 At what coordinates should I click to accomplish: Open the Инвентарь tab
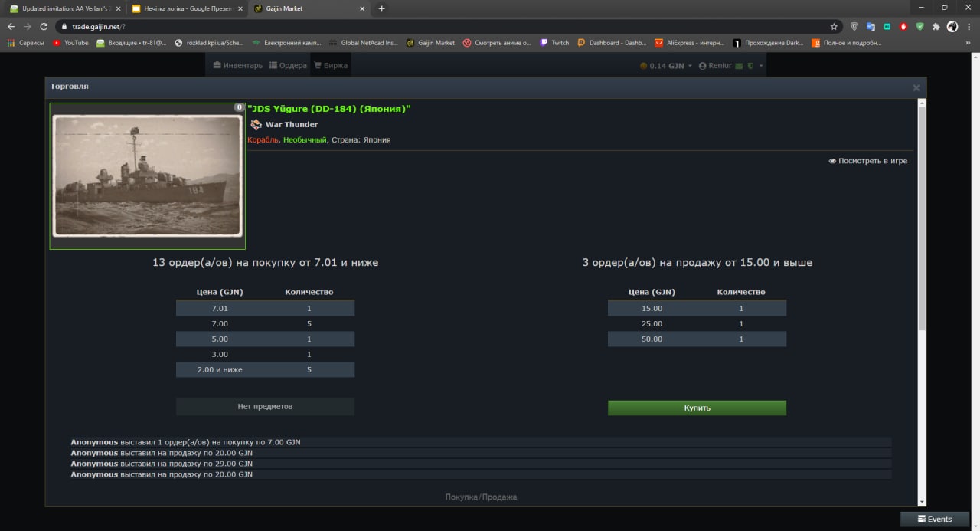click(x=237, y=66)
